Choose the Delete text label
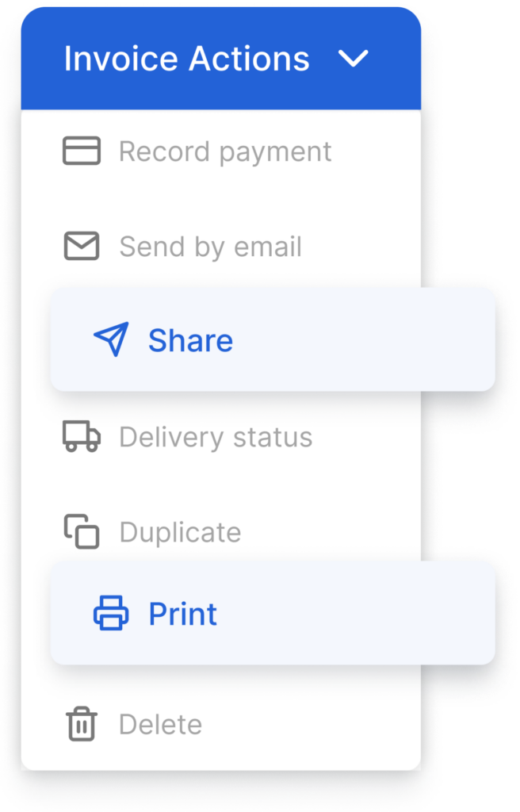520x812 pixels. 161,724
